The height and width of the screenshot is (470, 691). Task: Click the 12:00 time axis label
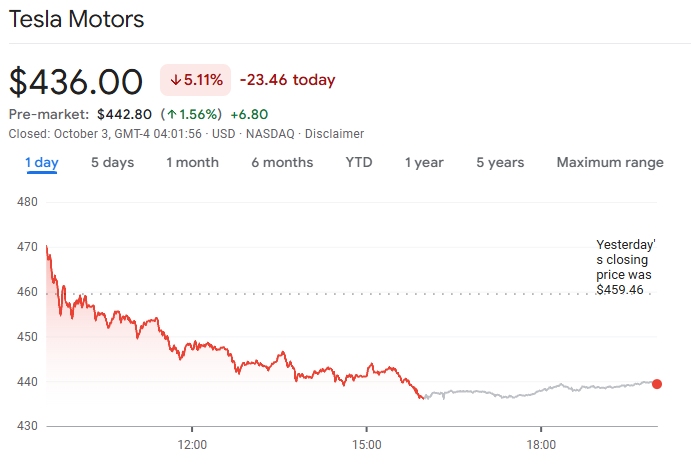(x=192, y=444)
